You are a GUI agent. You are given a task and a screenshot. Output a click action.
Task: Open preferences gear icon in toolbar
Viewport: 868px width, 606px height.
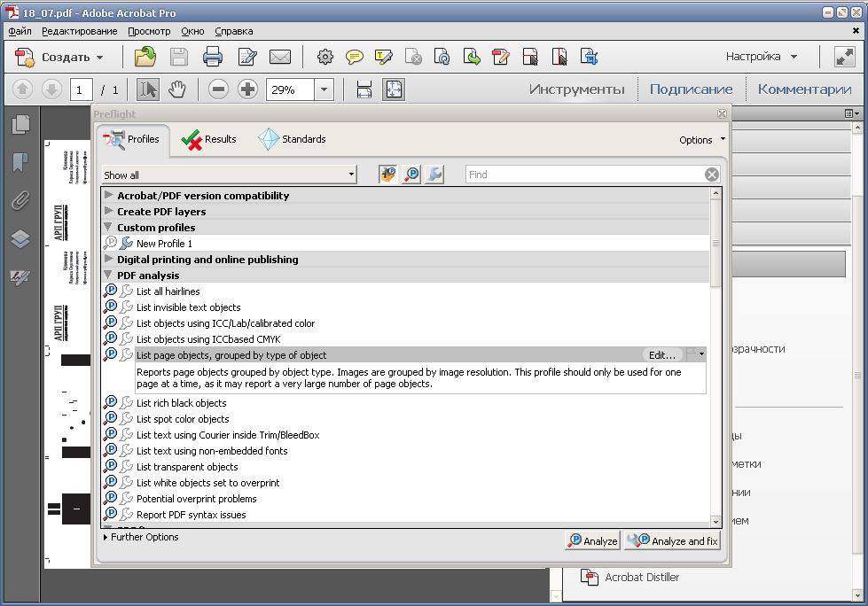325,57
